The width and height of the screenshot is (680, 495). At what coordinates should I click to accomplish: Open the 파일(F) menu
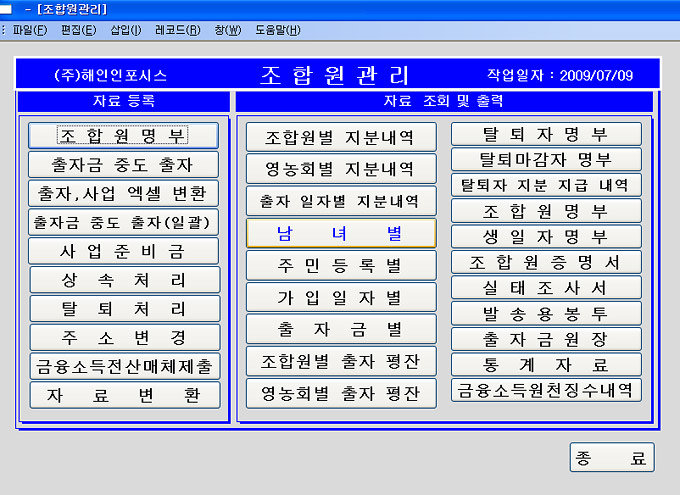pyautogui.click(x=29, y=30)
